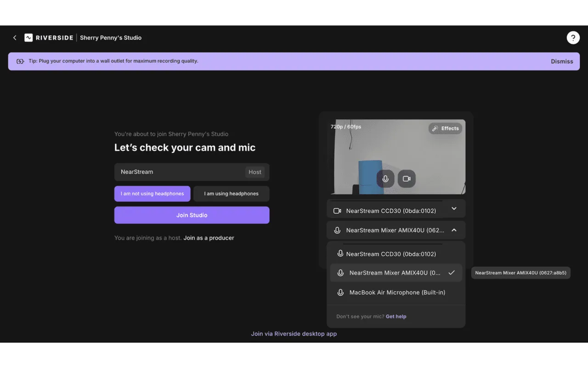Click mic icon beside NearStream CCD30 option
Viewport: 588px width, 368px height.
click(340, 253)
